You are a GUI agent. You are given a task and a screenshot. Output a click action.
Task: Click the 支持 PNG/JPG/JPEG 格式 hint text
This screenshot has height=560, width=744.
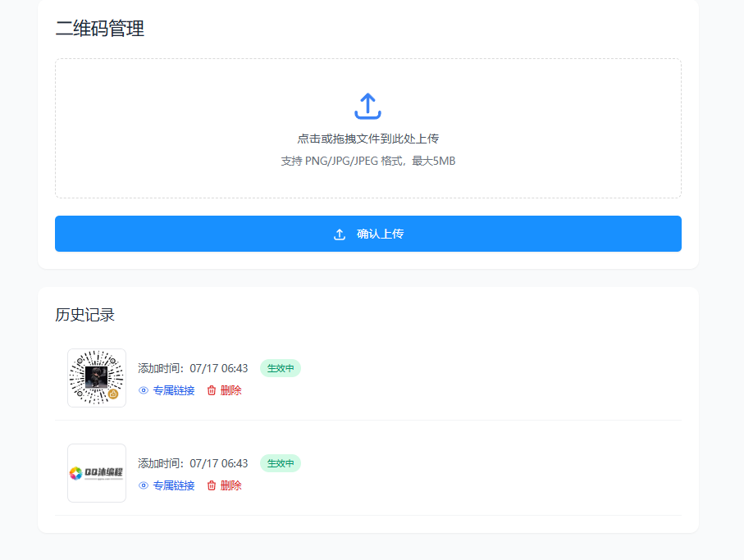point(367,162)
